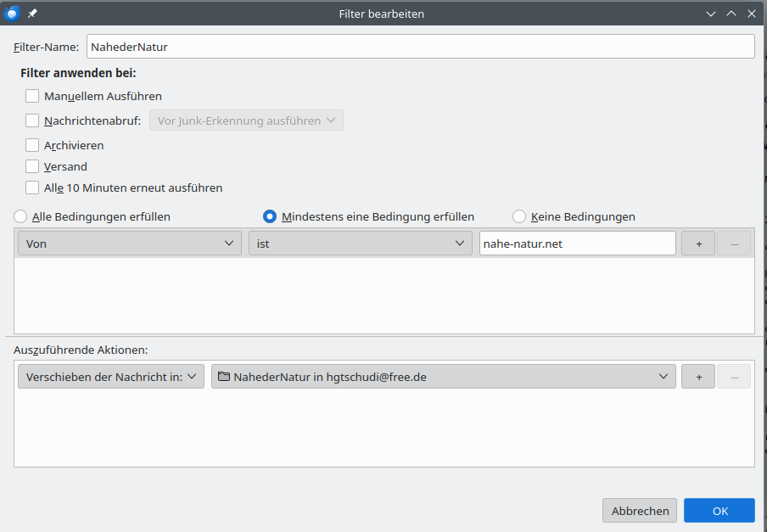The width and height of the screenshot is (767, 532).
Task: Add a new action with plus button
Action: (x=698, y=377)
